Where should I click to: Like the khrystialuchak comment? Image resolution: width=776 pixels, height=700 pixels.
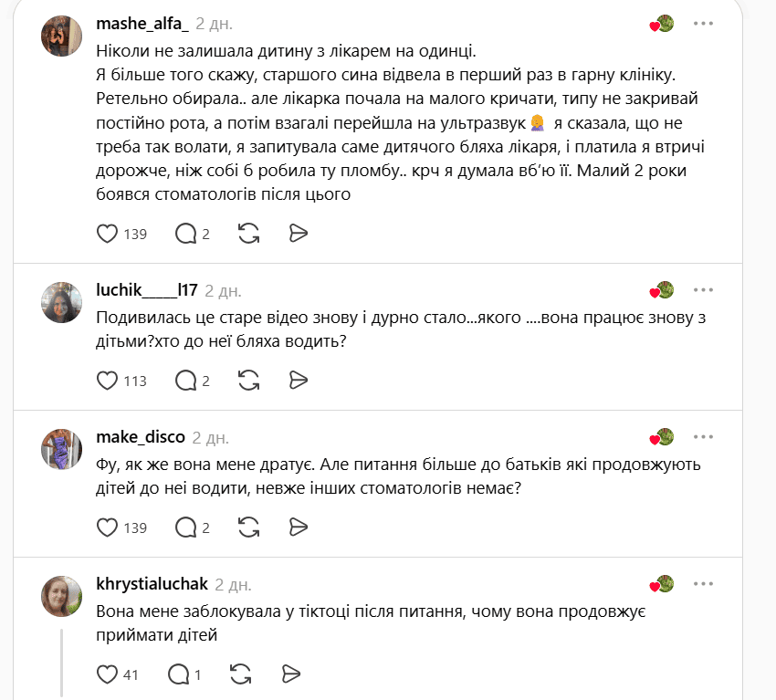107,674
